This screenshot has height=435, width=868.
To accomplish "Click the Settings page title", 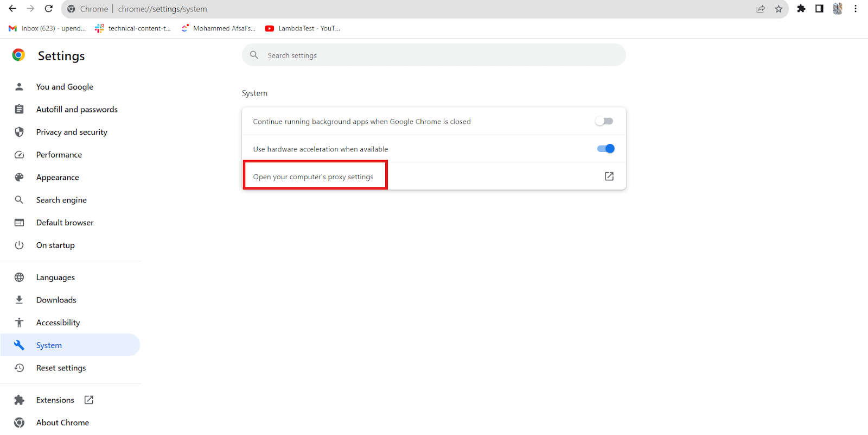I will pyautogui.click(x=61, y=56).
